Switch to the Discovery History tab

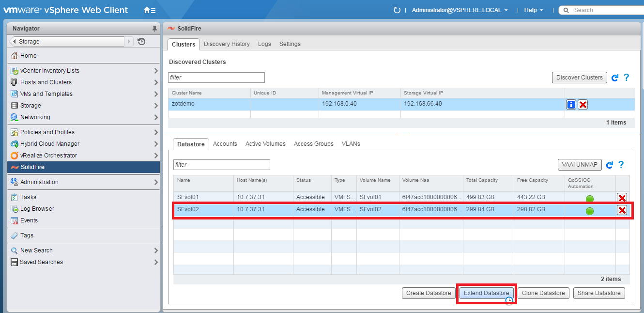pyautogui.click(x=227, y=44)
